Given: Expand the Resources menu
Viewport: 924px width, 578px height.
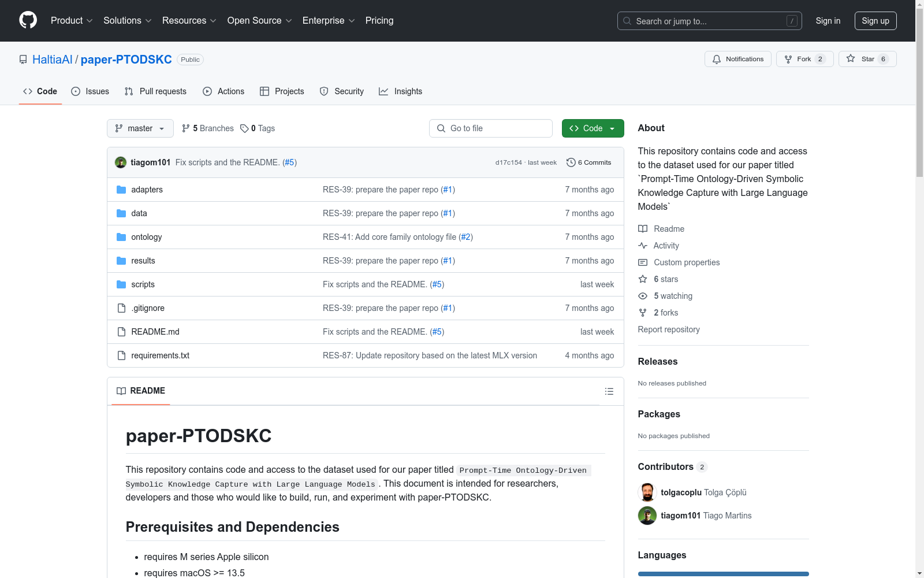Looking at the screenshot, I should pos(189,21).
